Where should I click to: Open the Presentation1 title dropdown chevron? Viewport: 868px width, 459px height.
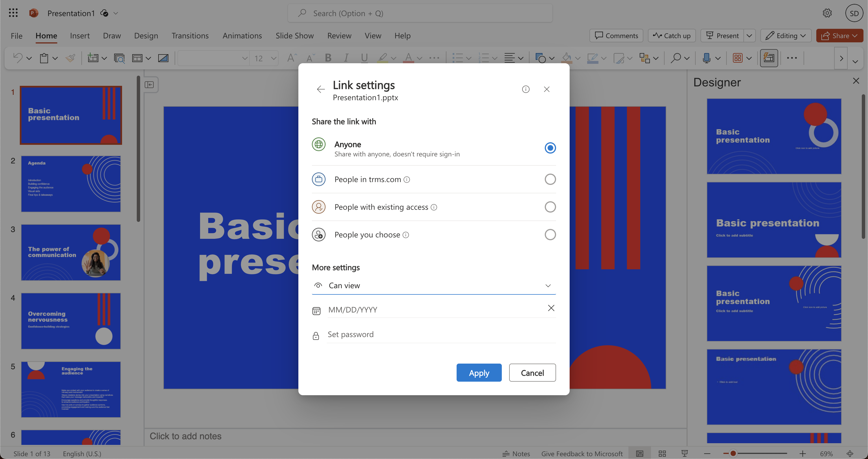coord(116,13)
